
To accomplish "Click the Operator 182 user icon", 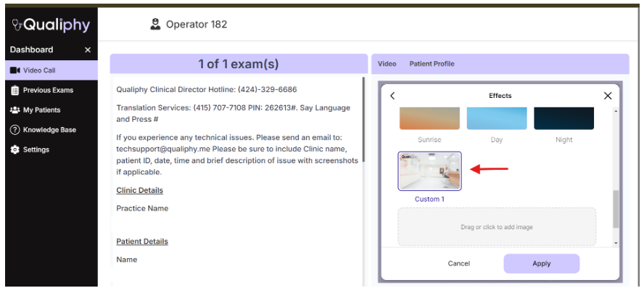I will tap(155, 25).
